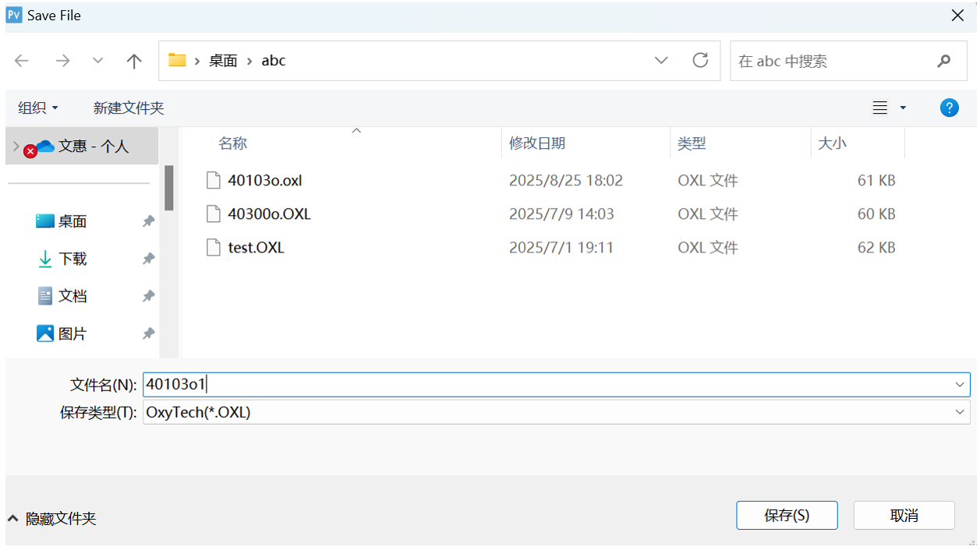Open the 组织 menu
The width and height of the screenshot is (980, 550).
(x=37, y=108)
